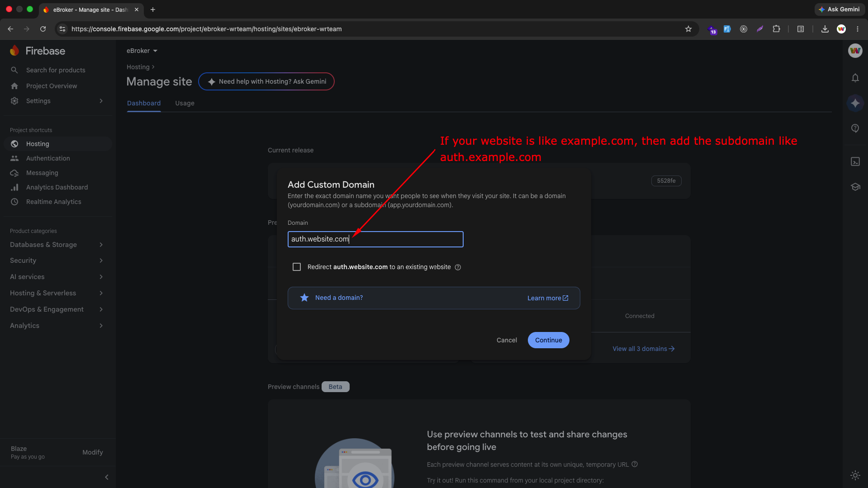Image resolution: width=868 pixels, height=488 pixels.
Task: Open the Gemini sparkle panel icon
Action: [855, 103]
